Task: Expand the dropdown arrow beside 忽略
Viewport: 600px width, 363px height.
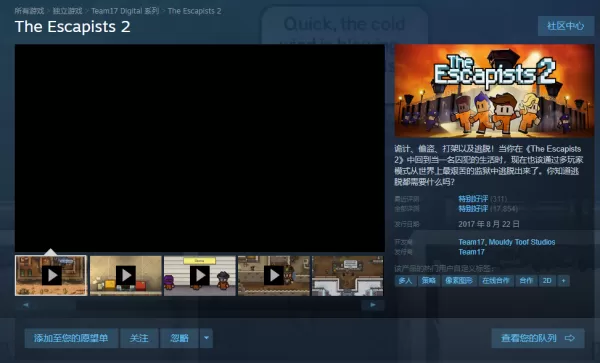Action: coord(206,338)
